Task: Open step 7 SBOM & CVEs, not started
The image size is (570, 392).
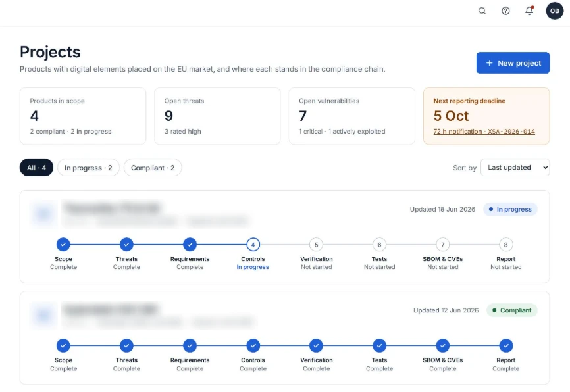Action: pyautogui.click(x=443, y=245)
